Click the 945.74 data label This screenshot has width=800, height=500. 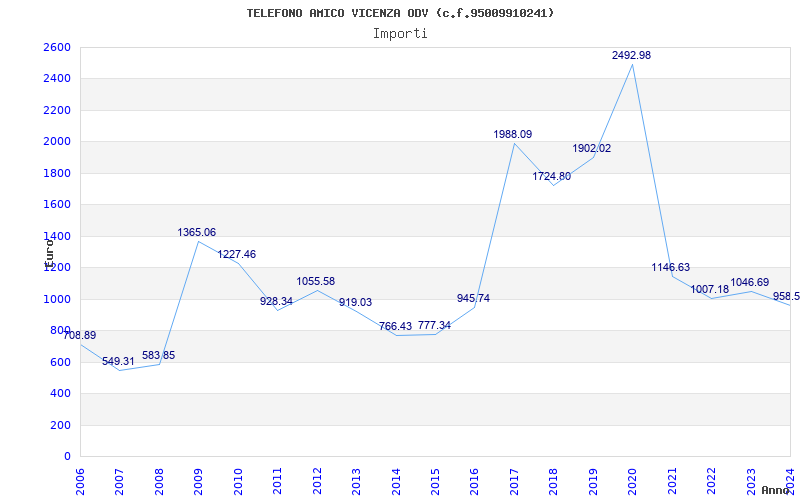point(473,298)
